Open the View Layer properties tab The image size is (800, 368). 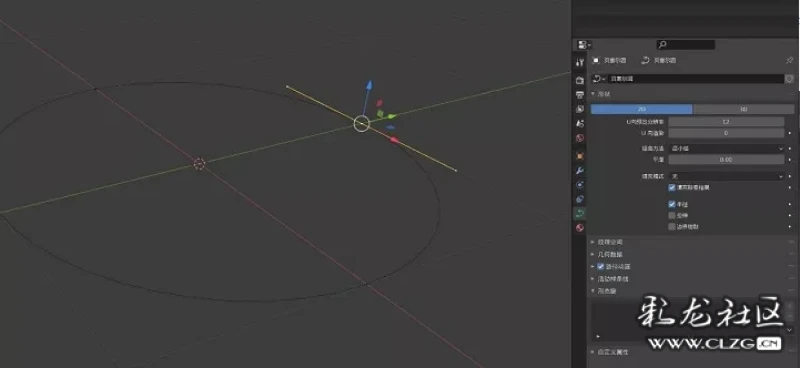[580, 109]
